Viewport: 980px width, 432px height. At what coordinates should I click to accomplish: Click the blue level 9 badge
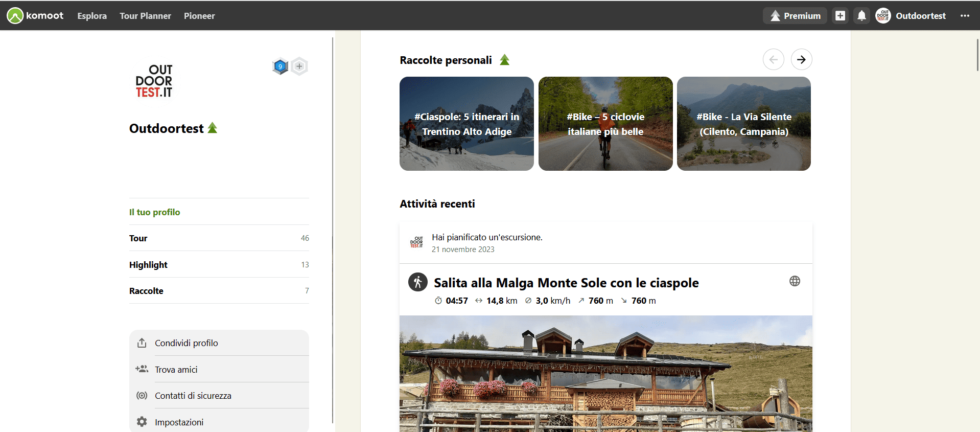280,66
